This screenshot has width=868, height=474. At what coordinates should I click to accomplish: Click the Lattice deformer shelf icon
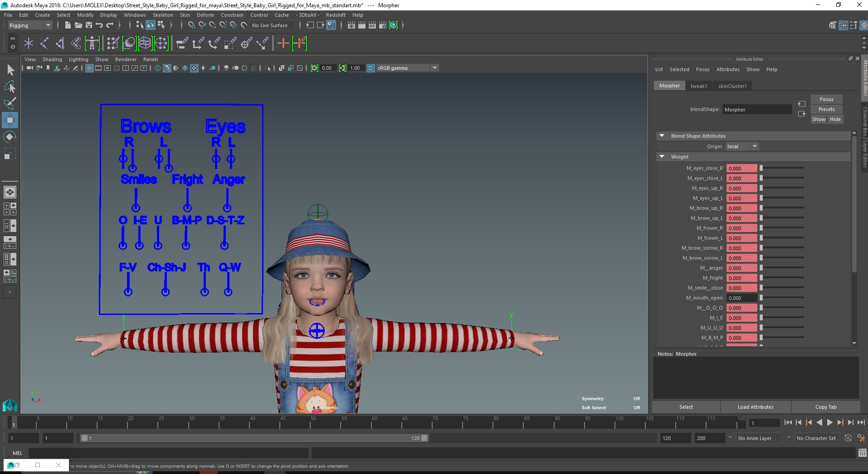(145, 44)
